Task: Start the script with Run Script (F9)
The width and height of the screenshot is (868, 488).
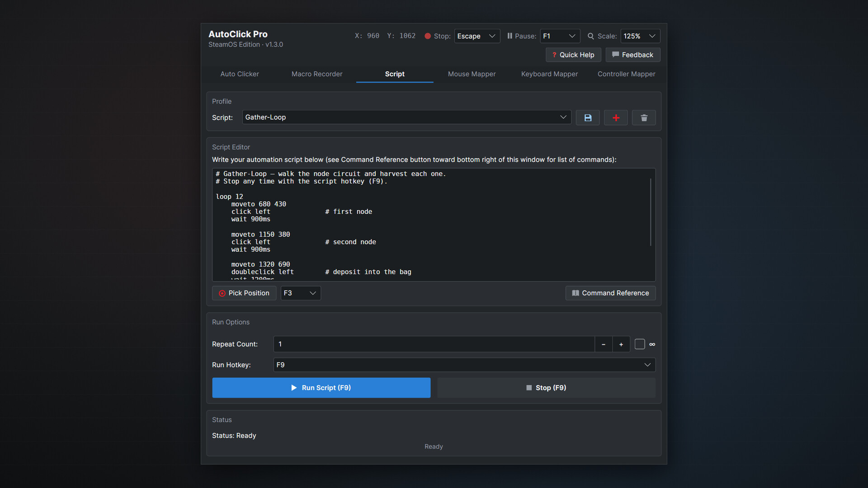Action: (x=321, y=388)
